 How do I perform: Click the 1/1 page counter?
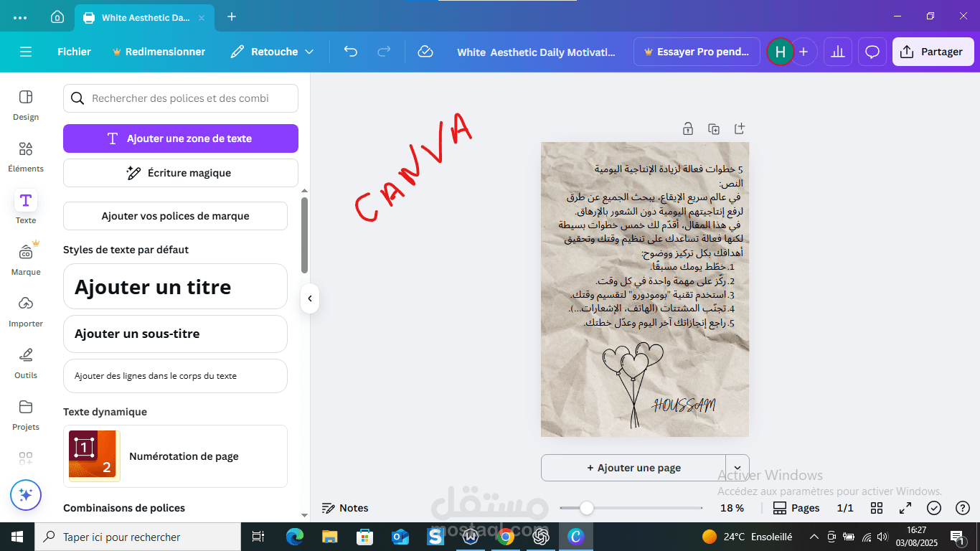[845, 508]
